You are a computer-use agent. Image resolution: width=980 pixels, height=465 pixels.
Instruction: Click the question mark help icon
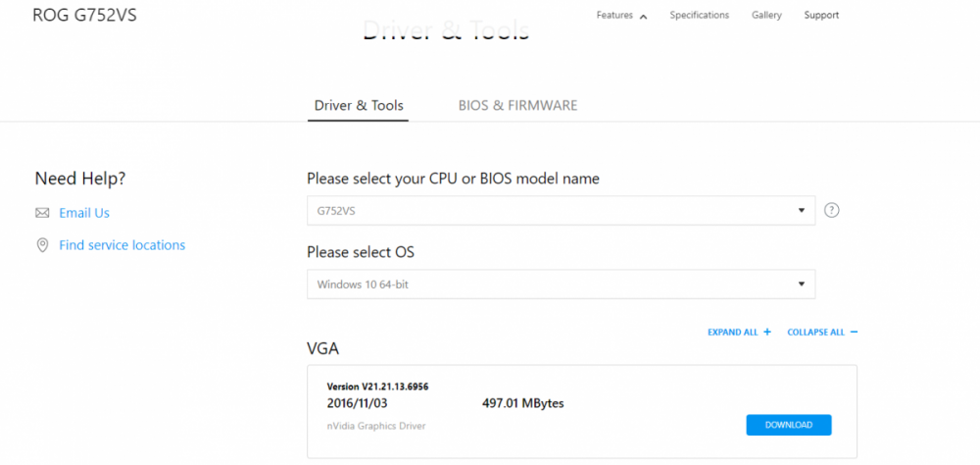pyautogui.click(x=831, y=210)
